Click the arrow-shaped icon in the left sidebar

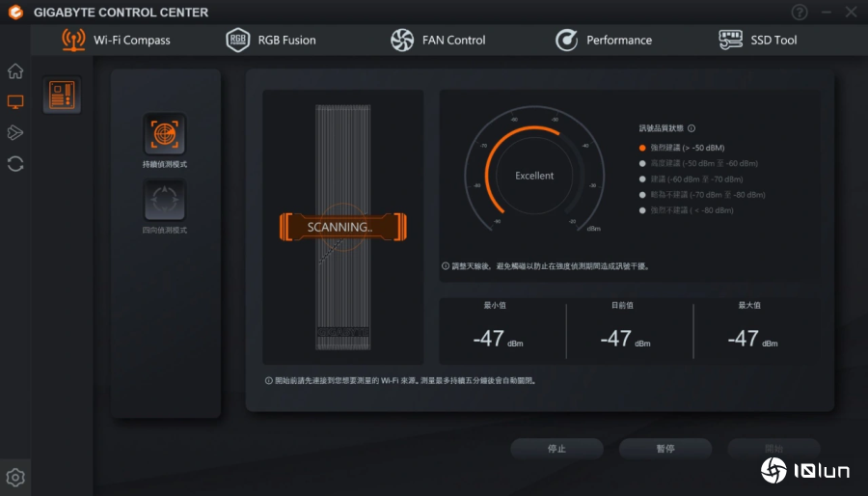15,132
